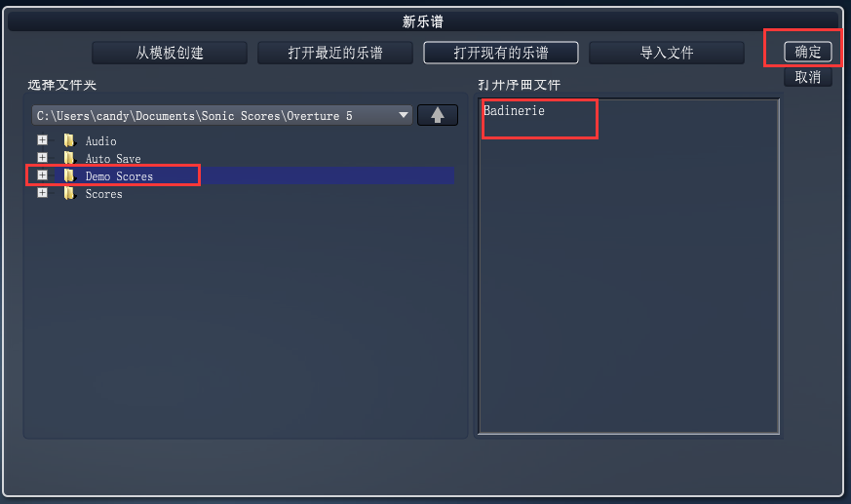This screenshot has height=504, width=851.
Task: Open the folder path dropdown arrow
Action: coord(404,115)
